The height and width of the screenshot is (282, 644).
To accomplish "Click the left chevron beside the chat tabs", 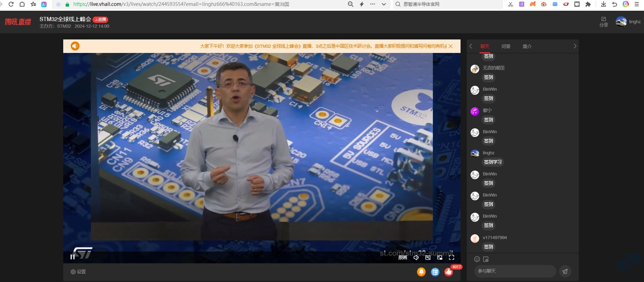I will (471, 46).
